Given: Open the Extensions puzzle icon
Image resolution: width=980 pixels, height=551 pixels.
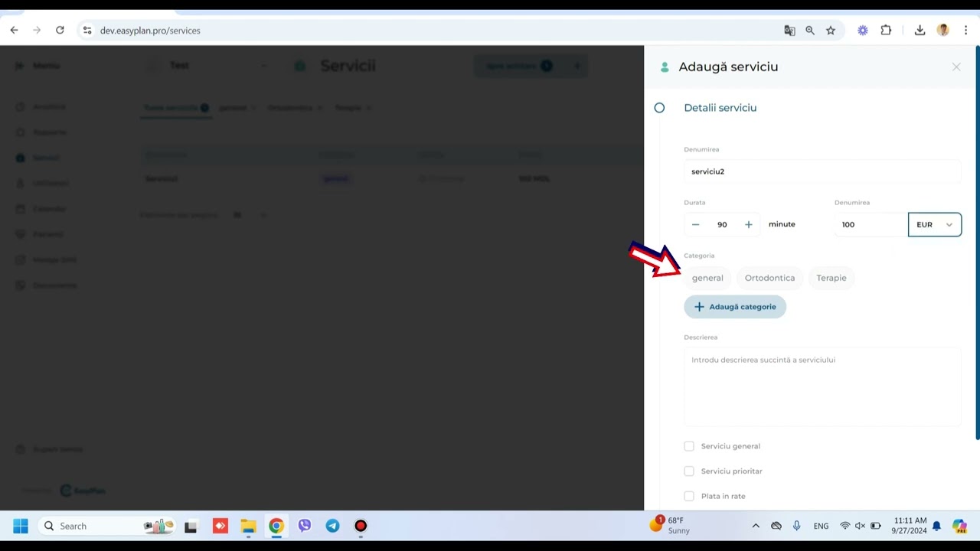Looking at the screenshot, I should 886,31.
